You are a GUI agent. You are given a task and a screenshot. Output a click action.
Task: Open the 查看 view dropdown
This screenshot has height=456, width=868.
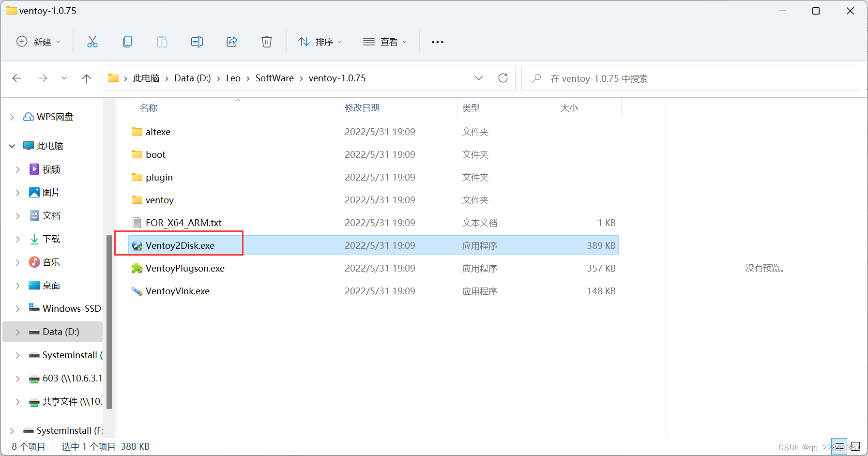click(385, 42)
